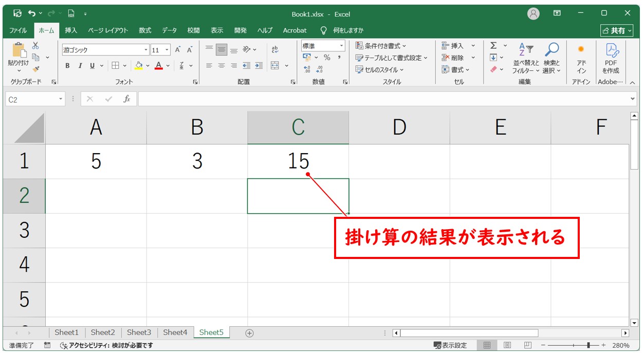Click the increase indent icon
This screenshot has height=353, width=644.
[259, 65]
